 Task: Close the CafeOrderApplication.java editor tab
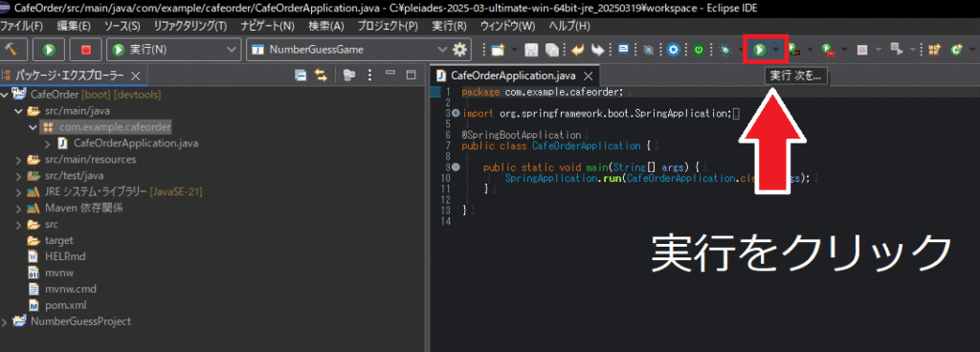588,77
